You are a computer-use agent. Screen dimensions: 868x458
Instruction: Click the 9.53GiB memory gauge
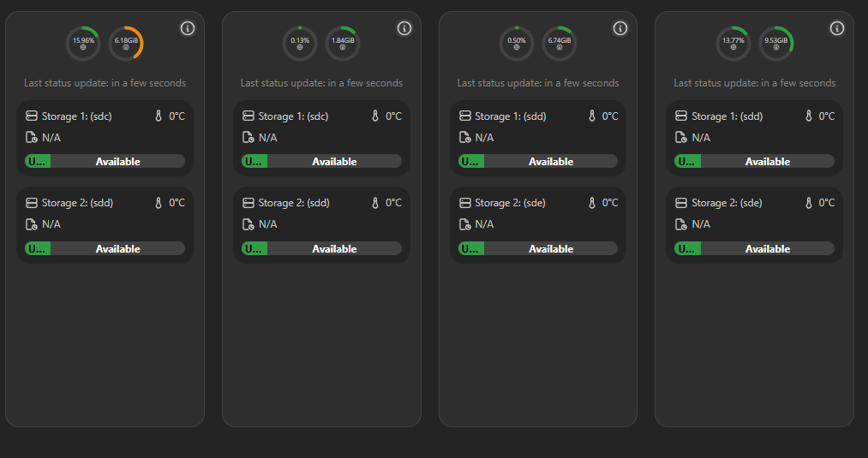point(776,44)
